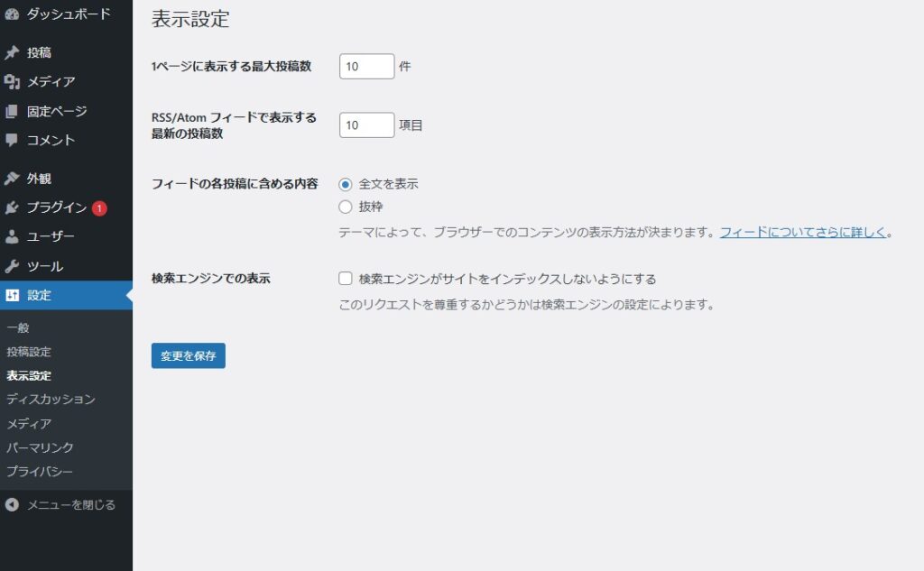
Task: Click the RSS/Atom feed items number field
Action: 366,125
